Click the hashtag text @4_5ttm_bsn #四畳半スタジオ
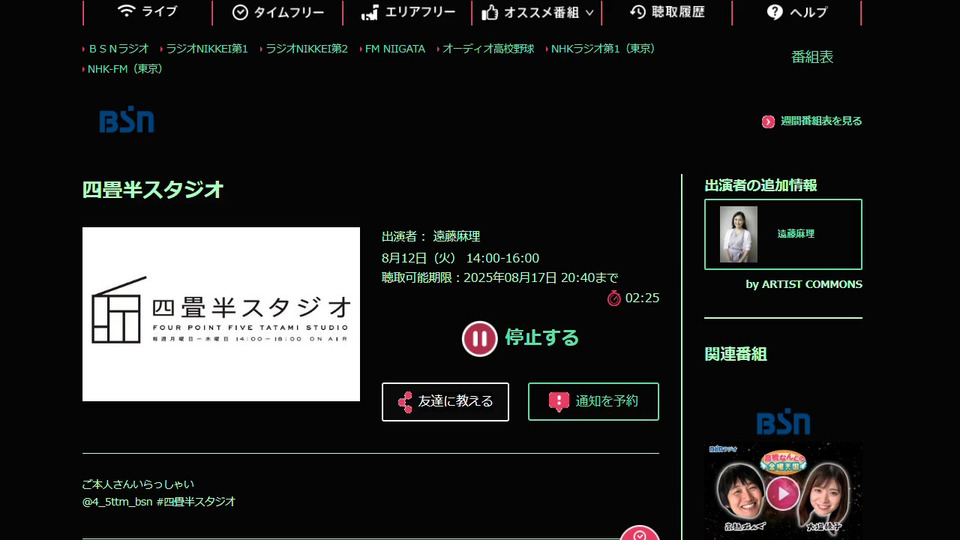960x540 pixels. 159,501
